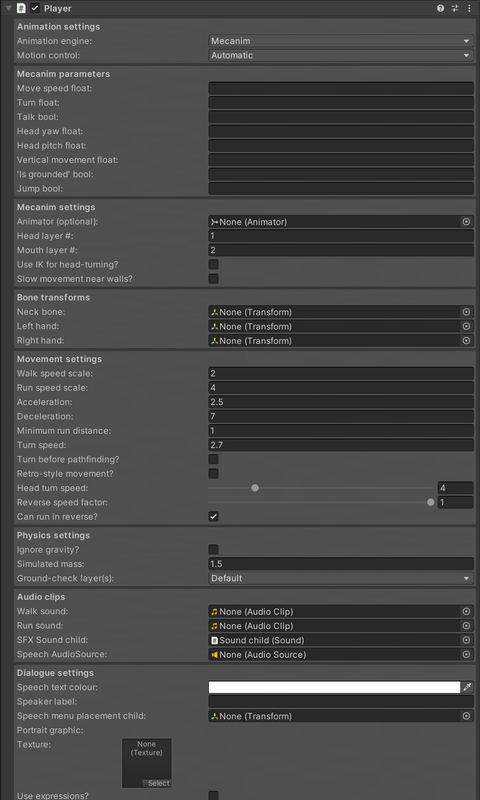Open the Player component three-dot menu
This screenshot has width=480, height=800.
469,8
